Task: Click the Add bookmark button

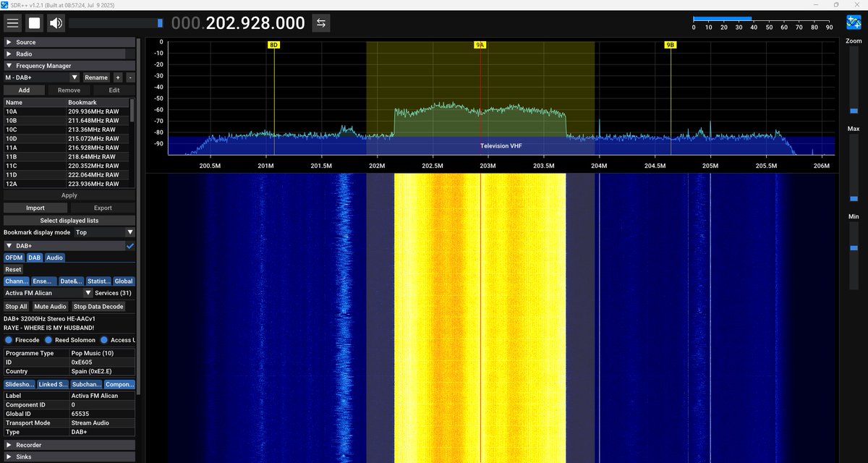Action: pyautogui.click(x=25, y=90)
